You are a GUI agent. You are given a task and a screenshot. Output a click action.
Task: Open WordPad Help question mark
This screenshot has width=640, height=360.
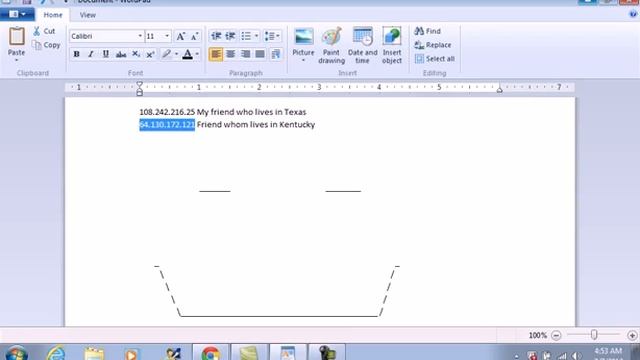point(633,14)
